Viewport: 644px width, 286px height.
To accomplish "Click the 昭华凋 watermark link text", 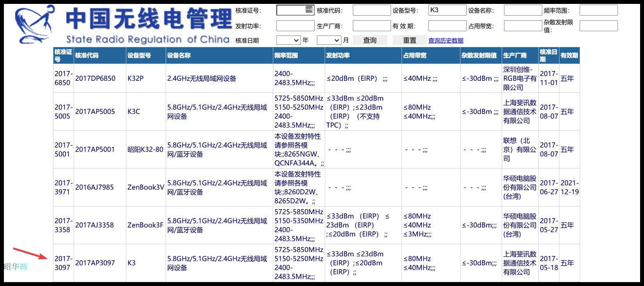I will pos(16,267).
